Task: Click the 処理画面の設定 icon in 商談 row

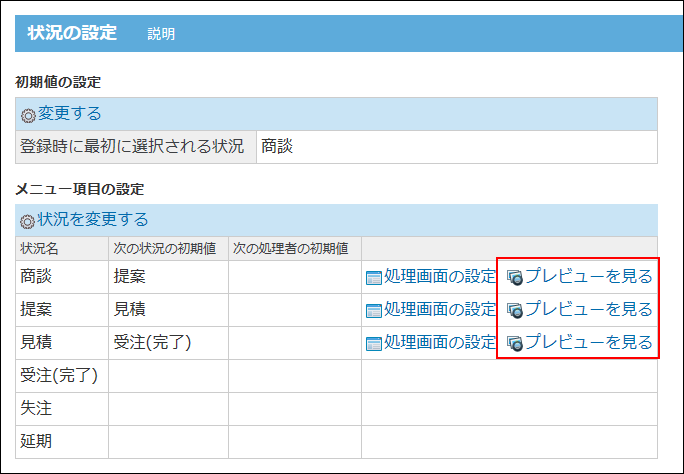Action: click(374, 278)
